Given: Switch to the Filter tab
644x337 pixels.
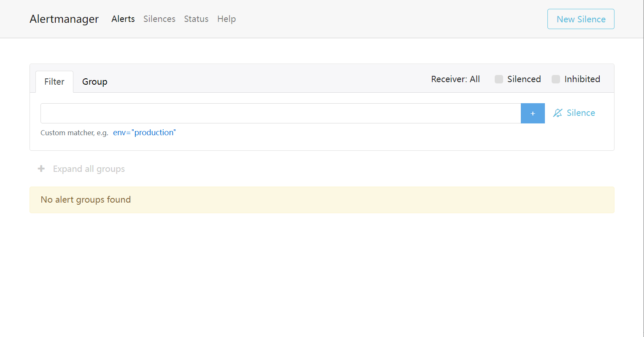Looking at the screenshot, I should [54, 82].
